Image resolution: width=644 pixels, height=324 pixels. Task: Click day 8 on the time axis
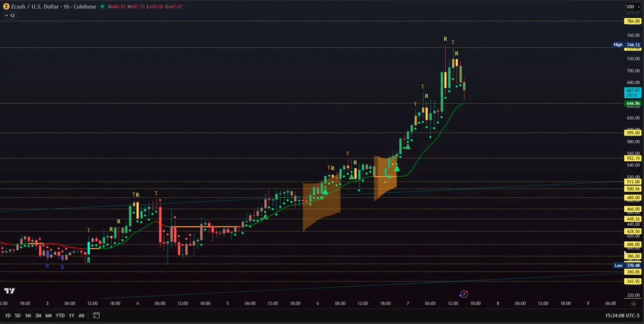coord(498,304)
